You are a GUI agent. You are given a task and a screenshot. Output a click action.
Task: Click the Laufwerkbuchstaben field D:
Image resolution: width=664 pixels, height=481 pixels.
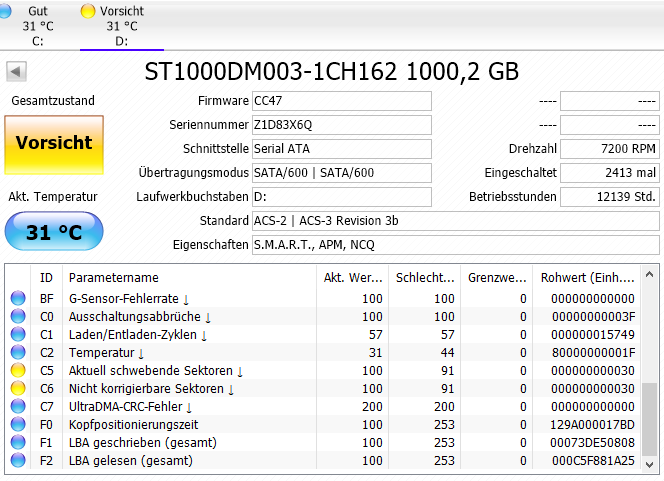pos(342,197)
